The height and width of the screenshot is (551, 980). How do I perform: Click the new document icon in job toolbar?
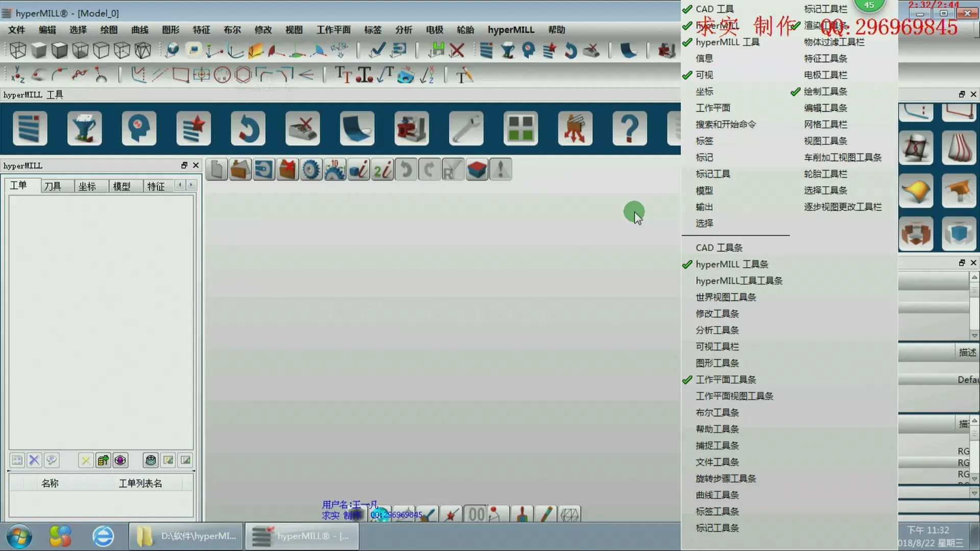coord(216,170)
